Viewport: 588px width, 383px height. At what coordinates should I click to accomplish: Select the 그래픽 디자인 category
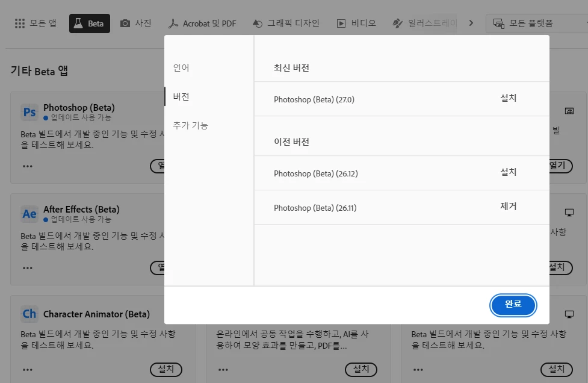click(286, 23)
